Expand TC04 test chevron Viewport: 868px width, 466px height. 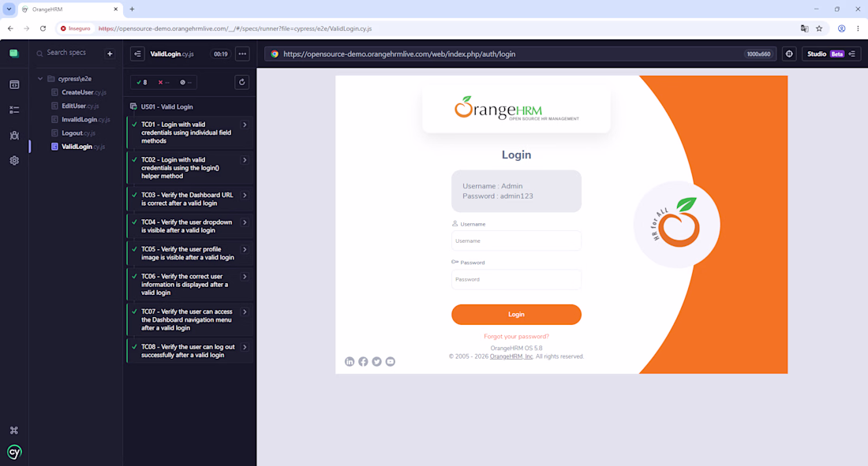coord(245,222)
